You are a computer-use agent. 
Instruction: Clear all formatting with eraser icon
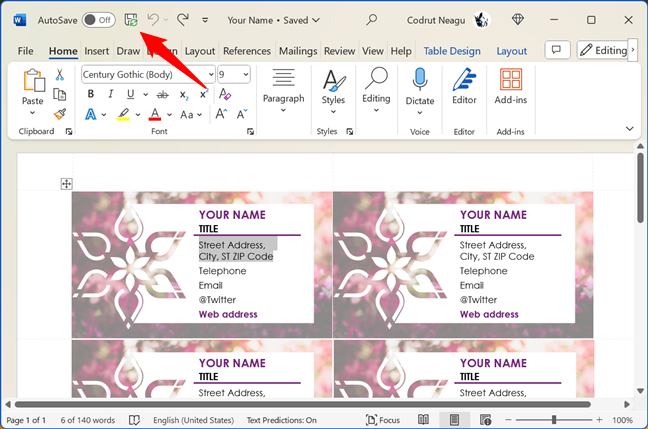[x=225, y=94]
